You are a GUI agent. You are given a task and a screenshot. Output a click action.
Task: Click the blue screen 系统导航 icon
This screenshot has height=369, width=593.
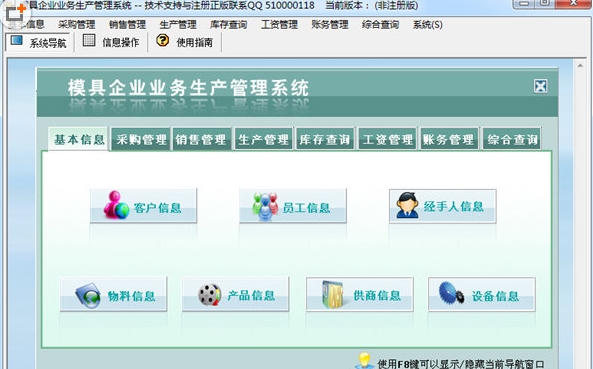(17, 40)
